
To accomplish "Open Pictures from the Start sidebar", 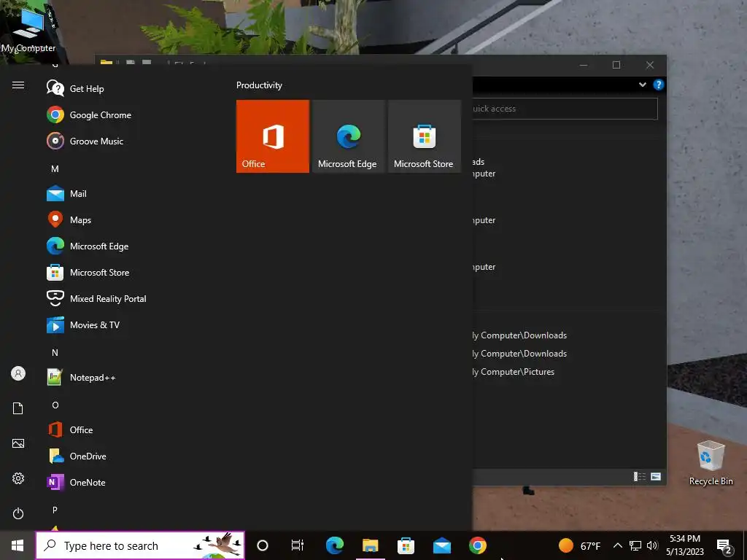I will point(18,443).
